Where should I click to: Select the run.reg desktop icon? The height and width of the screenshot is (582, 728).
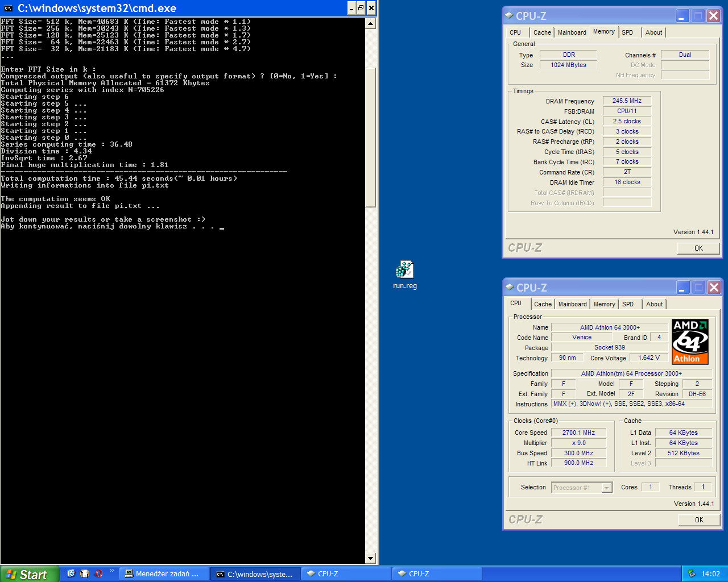[405, 275]
